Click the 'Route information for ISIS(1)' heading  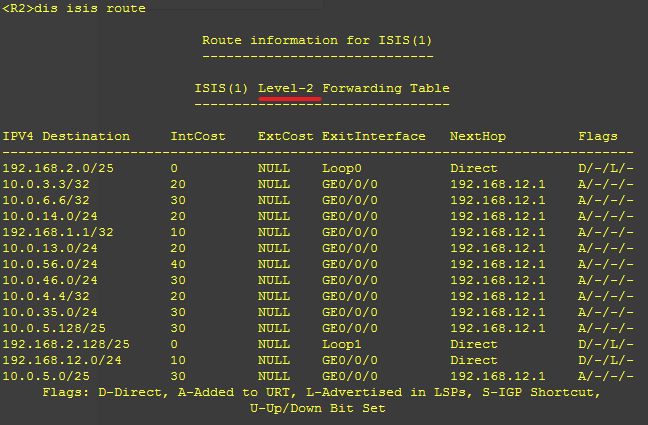(x=317, y=40)
